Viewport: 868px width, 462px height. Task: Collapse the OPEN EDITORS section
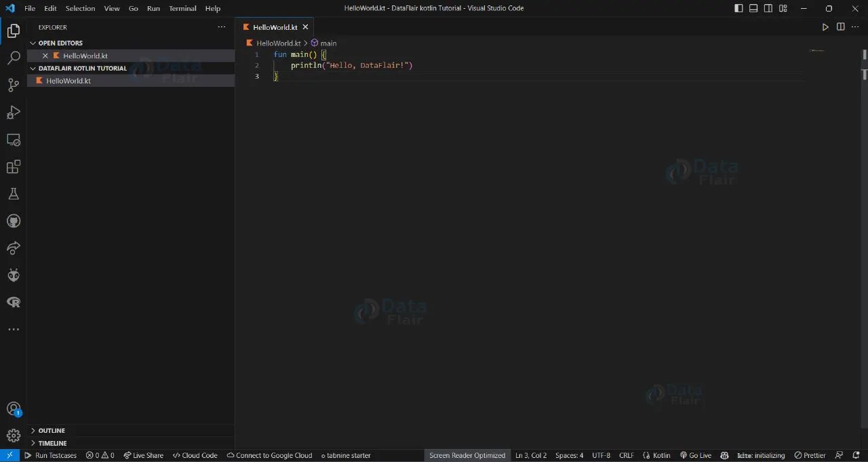pos(33,43)
